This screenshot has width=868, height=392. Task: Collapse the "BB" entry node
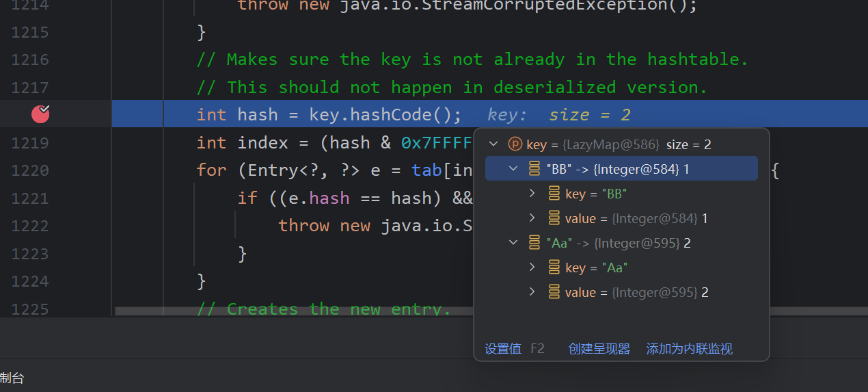point(513,169)
